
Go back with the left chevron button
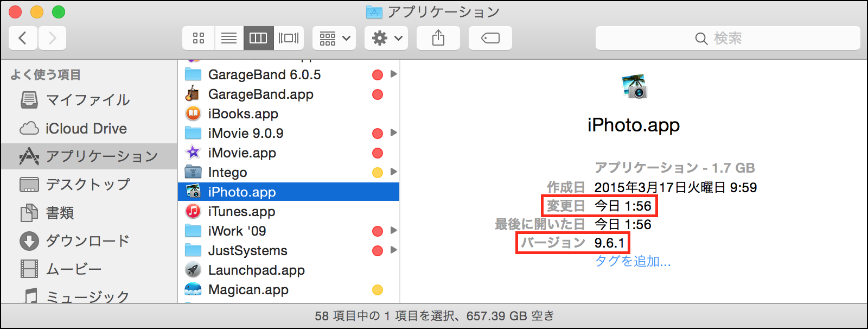23,38
